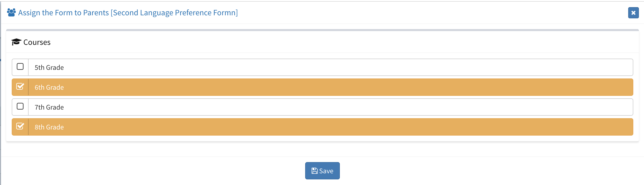Click the graduation cap icon beside Courses
The height and width of the screenshot is (185, 644).
[16, 42]
